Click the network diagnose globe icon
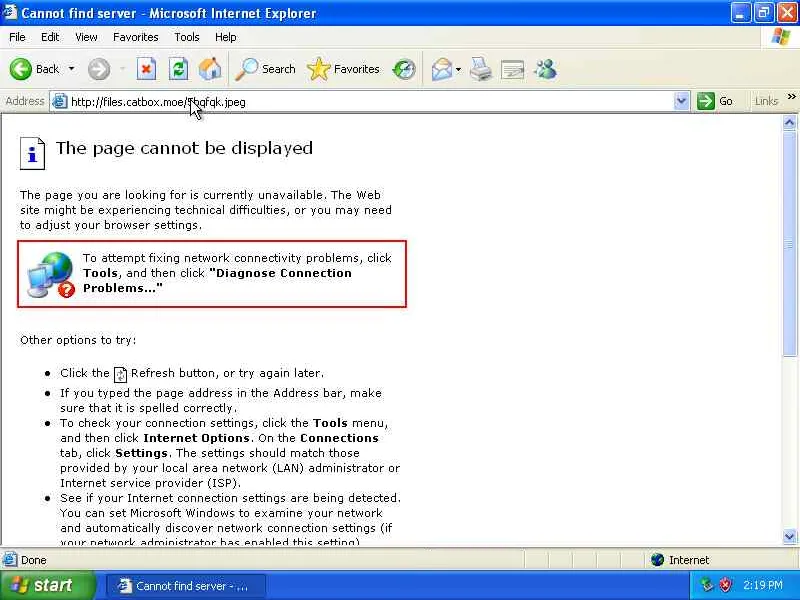 coord(51,274)
